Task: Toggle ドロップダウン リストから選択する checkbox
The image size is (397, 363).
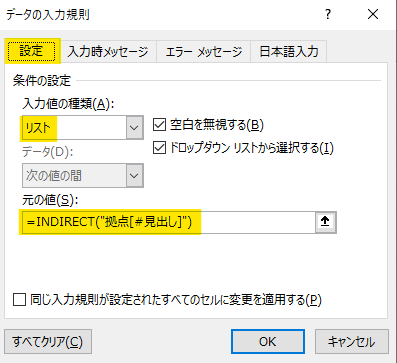Action: coord(159,148)
